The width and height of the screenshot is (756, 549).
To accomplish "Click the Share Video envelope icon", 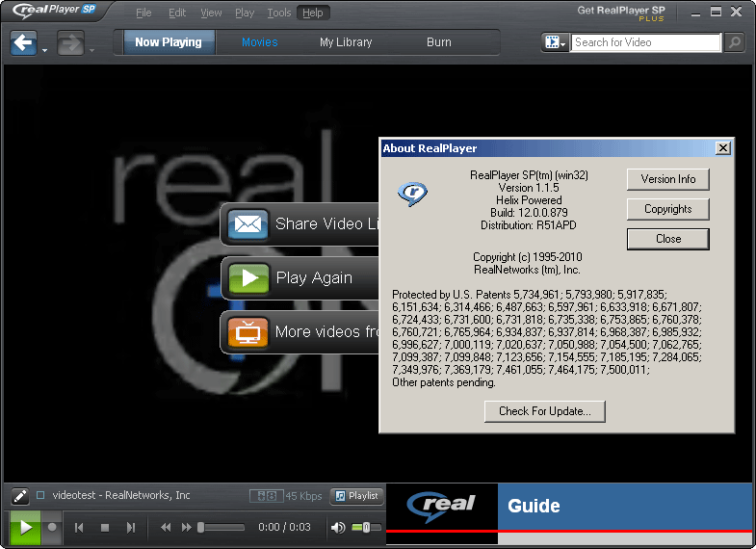I will (248, 224).
